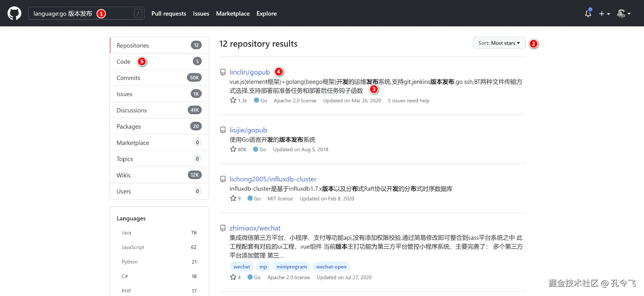Open lichong2005/influxdb-cluster repository
The height and width of the screenshot is (296, 644).
(x=273, y=179)
